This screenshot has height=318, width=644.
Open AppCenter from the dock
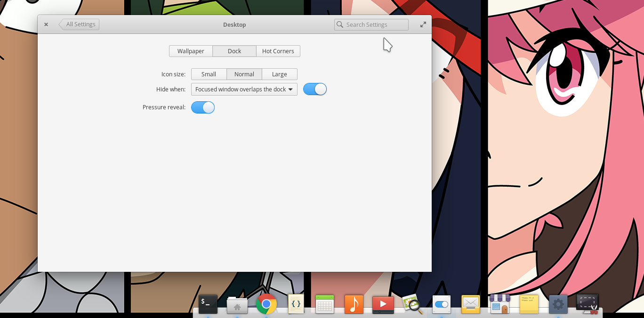pos(500,304)
